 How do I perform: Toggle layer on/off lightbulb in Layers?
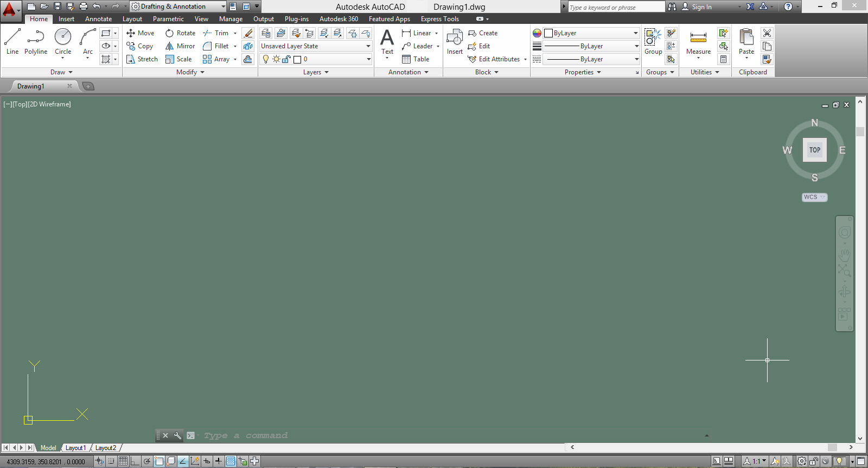tap(266, 59)
